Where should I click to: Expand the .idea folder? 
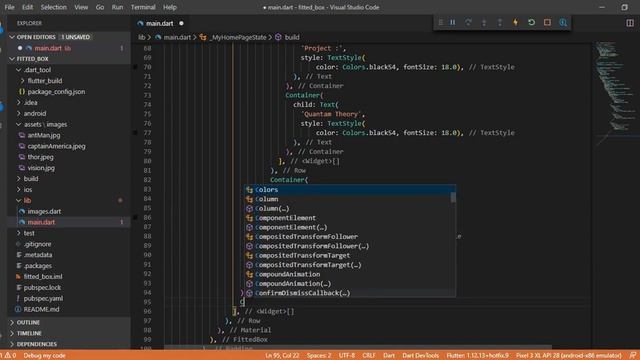(x=18, y=102)
